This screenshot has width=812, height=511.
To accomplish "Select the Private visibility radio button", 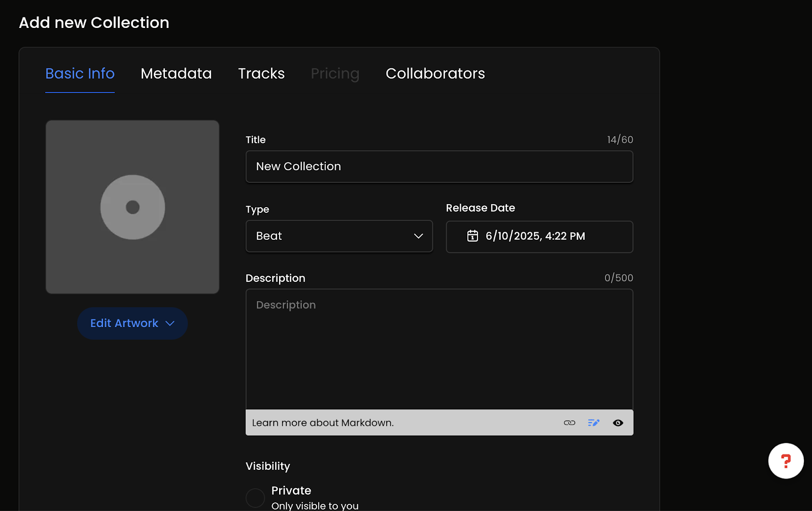I will click(x=255, y=498).
